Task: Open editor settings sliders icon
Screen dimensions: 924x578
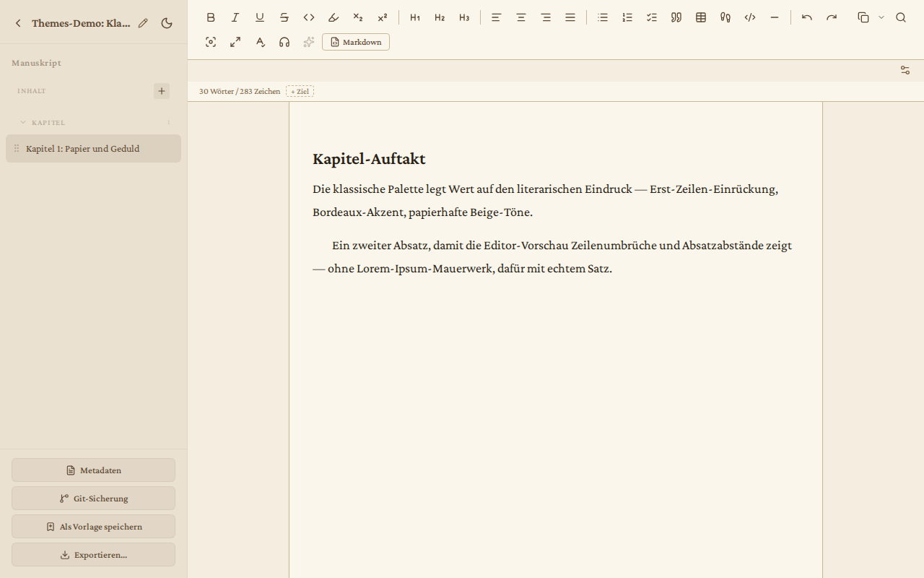Action: 905,70
